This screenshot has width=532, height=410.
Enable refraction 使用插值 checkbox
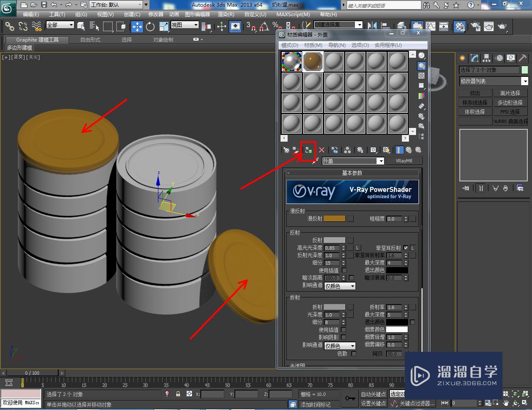click(343, 329)
